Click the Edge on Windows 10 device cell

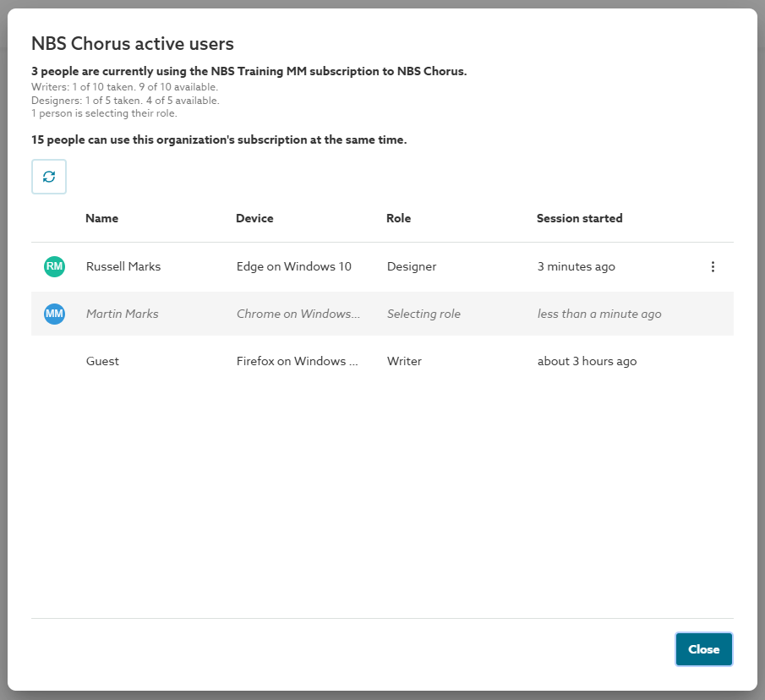[294, 266]
